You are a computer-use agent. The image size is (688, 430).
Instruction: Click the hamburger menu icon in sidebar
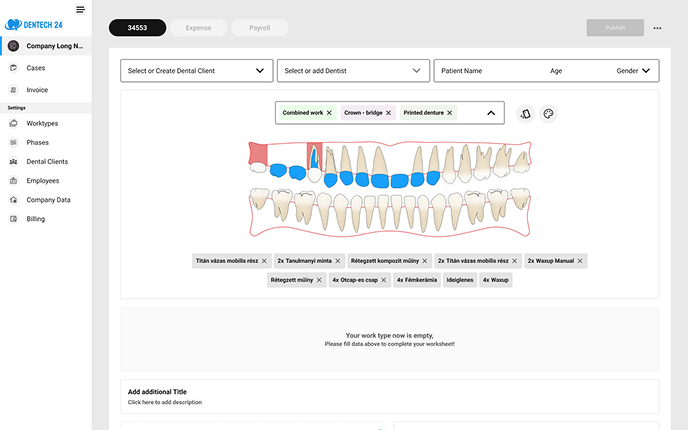(80, 10)
